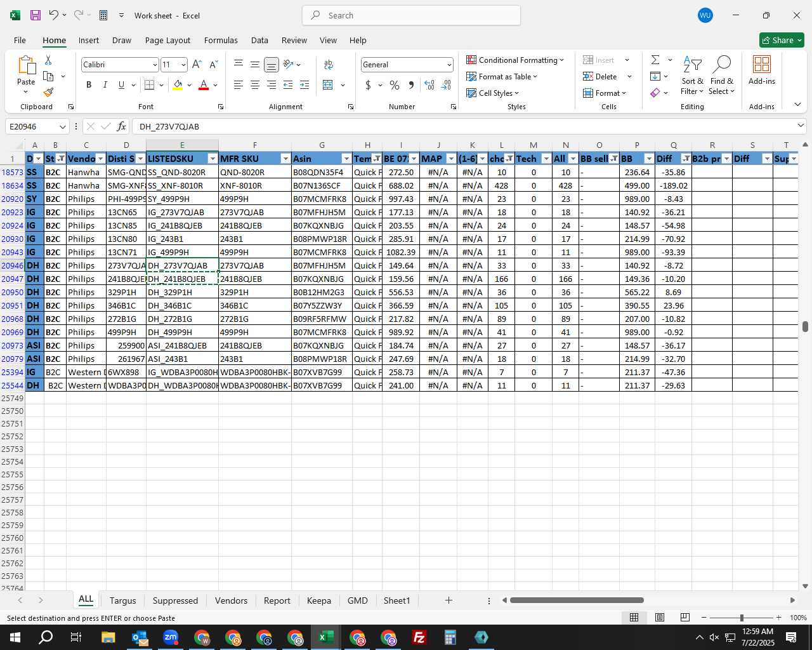Open the Number Format General dropdown

449,65
